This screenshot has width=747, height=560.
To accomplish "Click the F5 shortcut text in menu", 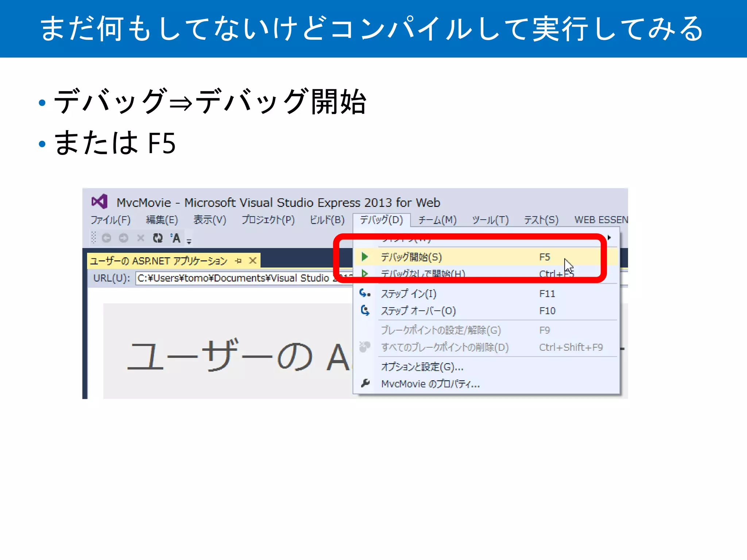I will [x=545, y=257].
